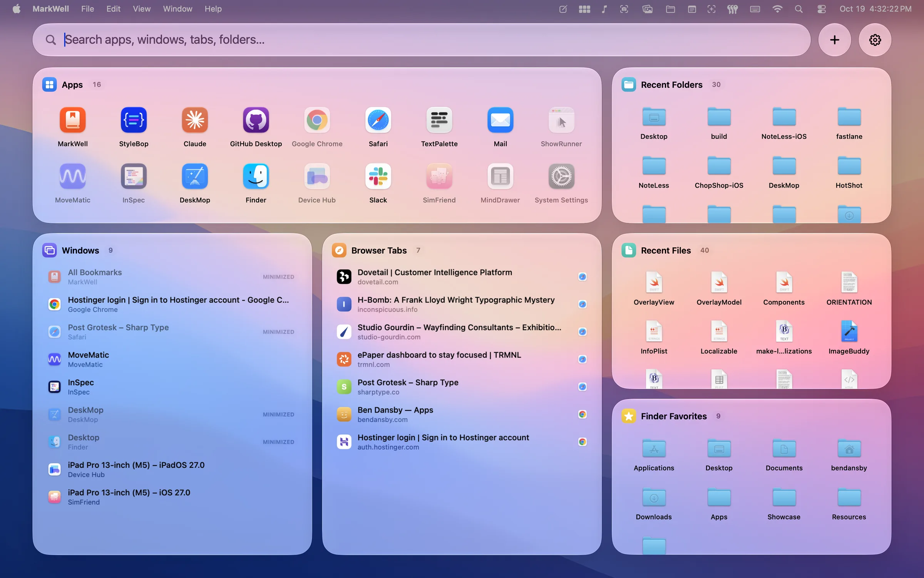Image resolution: width=924 pixels, height=578 pixels.
Task: Open System Settings app icon
Action: tap(561, 176)
